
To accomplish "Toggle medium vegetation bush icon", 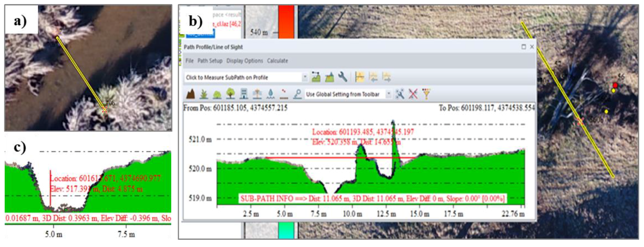I will tap(217, 94).
